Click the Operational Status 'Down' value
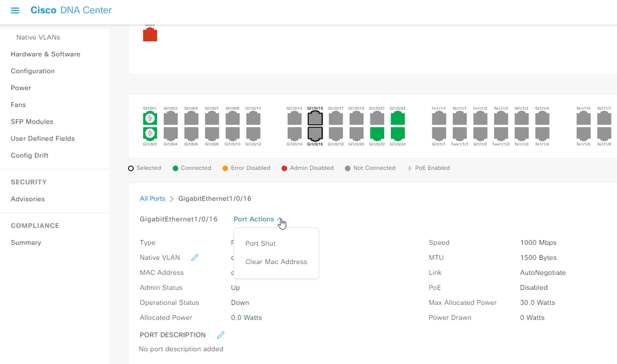Image resolution: width=617 pixels, height=364 pixels. (240, 302)
